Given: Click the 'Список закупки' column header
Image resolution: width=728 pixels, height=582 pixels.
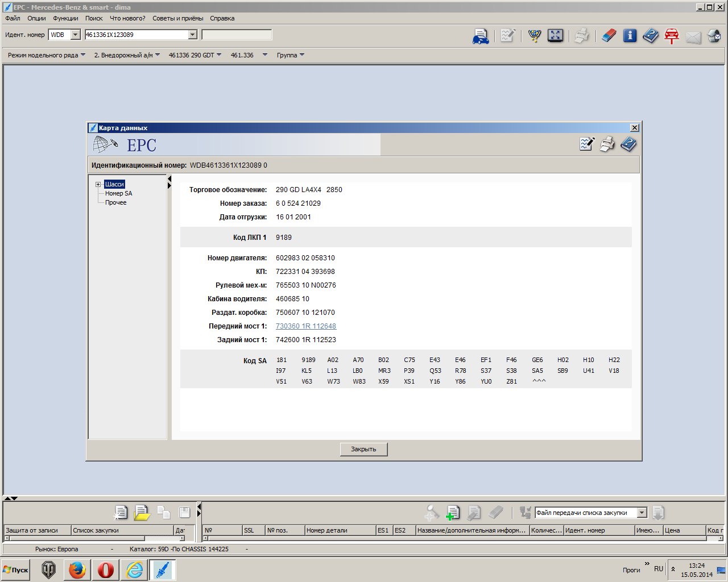Looking at the screenshot, I should click(x=122, y=530).
